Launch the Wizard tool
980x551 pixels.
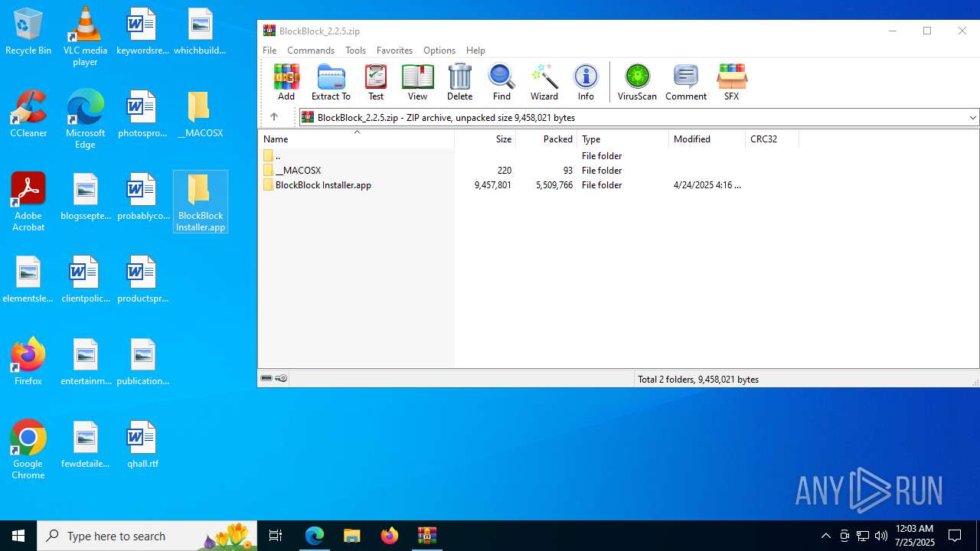click(544, 82)
